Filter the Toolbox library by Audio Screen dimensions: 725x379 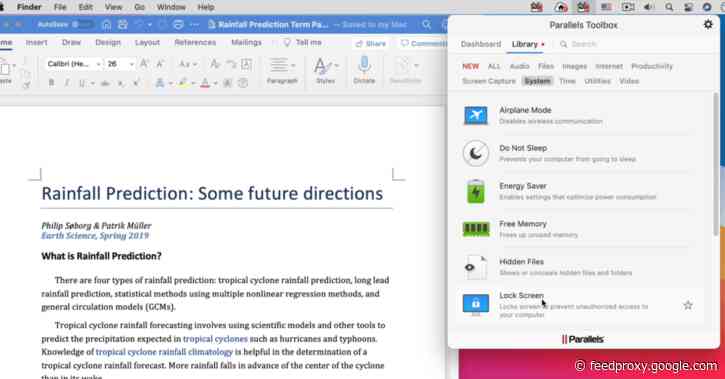(x=519, y=66)
